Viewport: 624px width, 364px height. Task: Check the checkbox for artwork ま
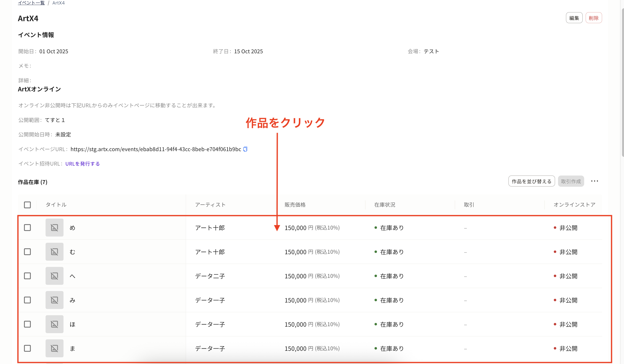click(27, 348)
